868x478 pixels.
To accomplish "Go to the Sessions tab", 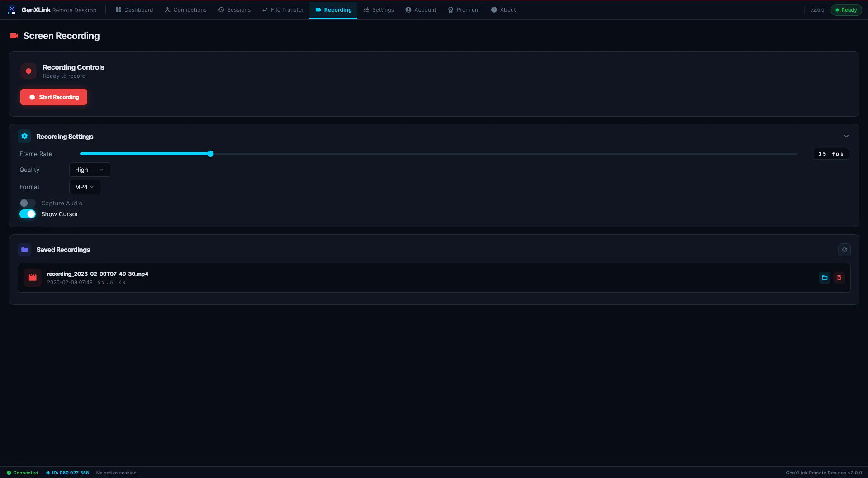I will coord(234,9).
